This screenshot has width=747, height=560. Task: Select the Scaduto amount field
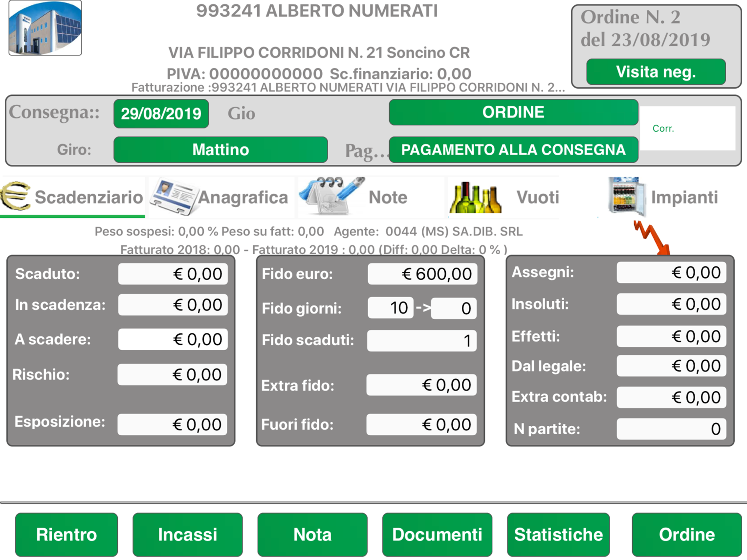coord(173,274)
